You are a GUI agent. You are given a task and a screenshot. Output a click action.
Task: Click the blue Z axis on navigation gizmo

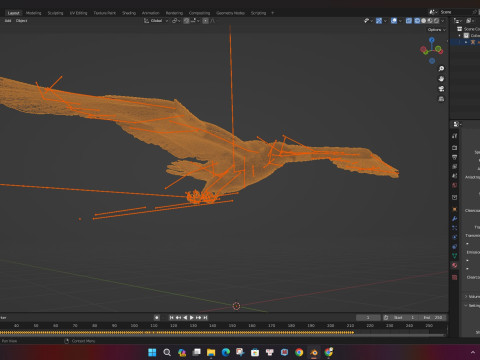pyautogui.click(x=432, y=40)
